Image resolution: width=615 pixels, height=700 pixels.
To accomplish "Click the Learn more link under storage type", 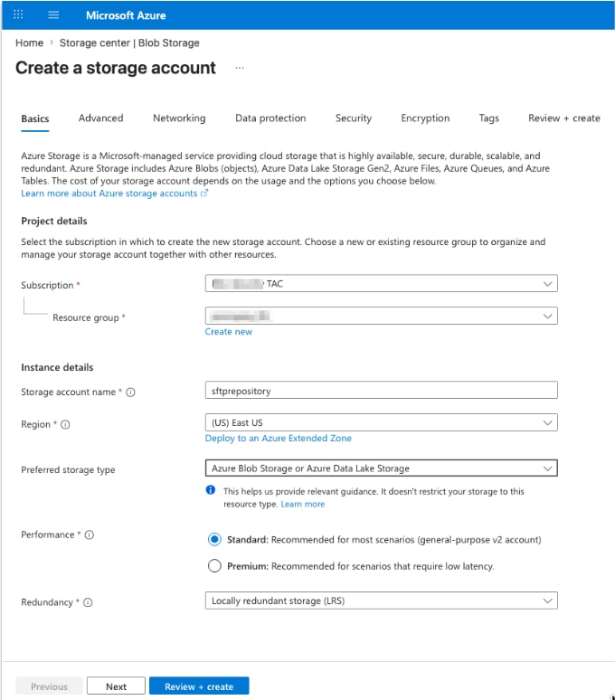I will pos(303,504).
